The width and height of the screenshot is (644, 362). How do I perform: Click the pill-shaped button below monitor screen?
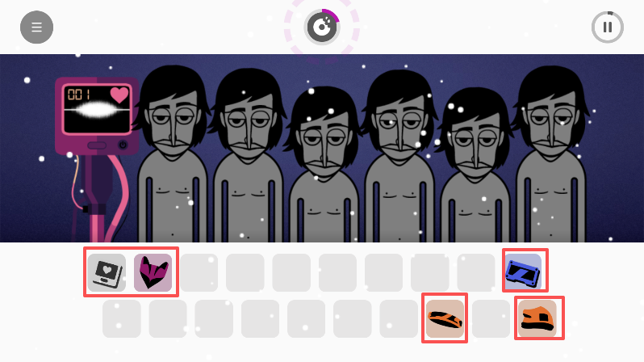97,145
